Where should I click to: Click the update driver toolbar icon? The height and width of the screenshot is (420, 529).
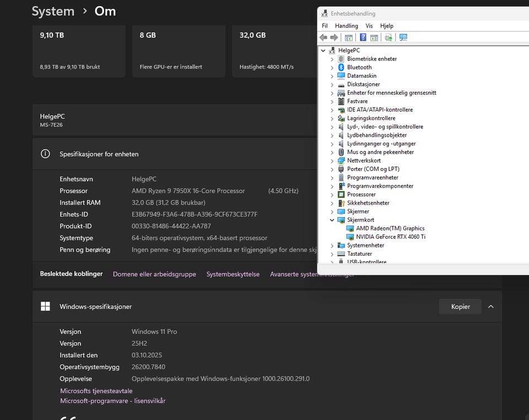pos(389,37)
